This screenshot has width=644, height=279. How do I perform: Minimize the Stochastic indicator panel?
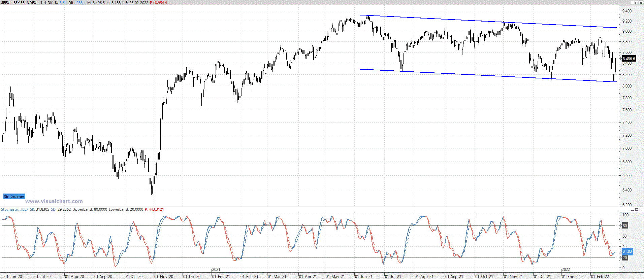click(x=632, y=209)
